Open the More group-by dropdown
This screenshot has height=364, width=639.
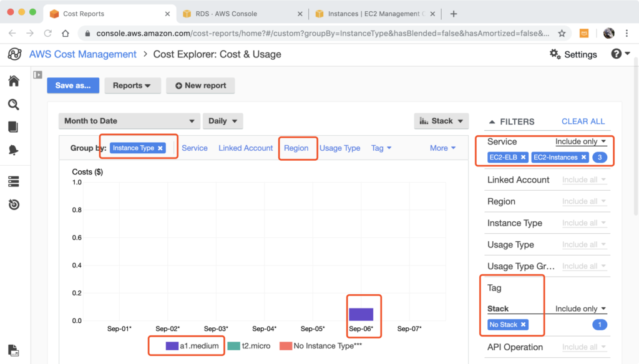[442, 148]
